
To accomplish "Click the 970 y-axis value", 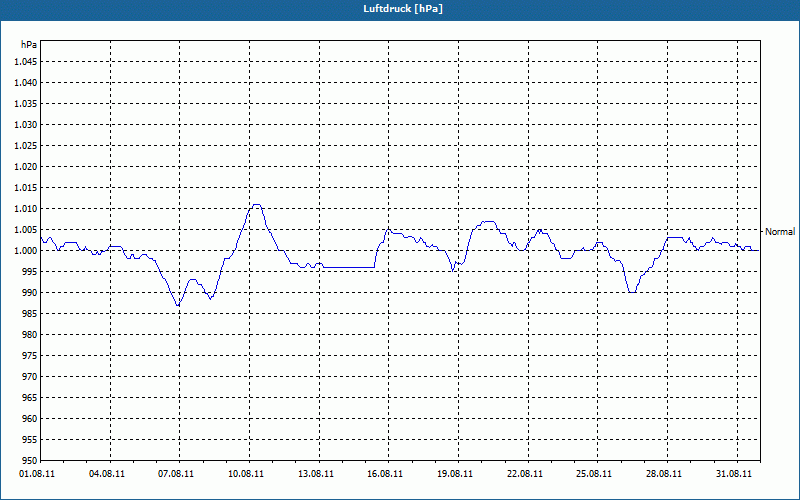I will pyautogui.click(x=31, y=377).
